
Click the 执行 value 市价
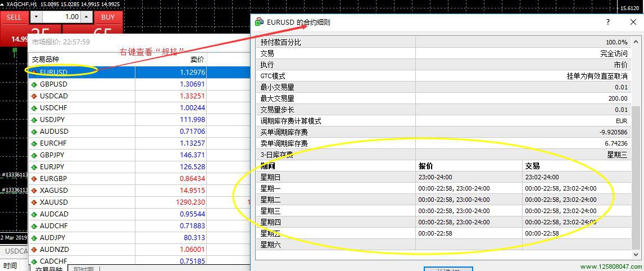[x=620, y=65]
